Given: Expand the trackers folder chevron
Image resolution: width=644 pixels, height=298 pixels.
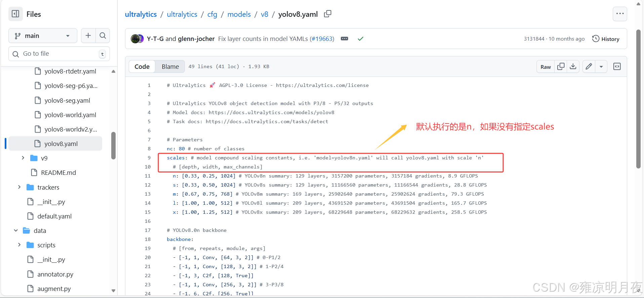Looking at the screenshot, I should 19,187.
